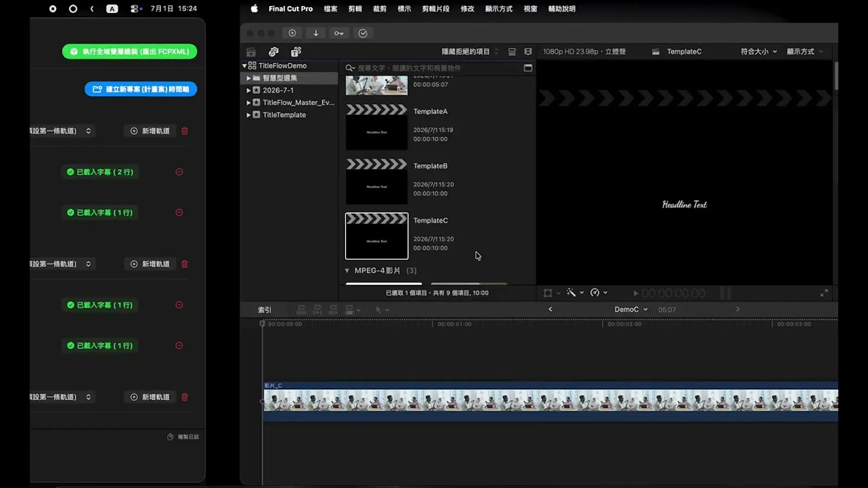Open the Select arrow tool menu
Image resolution: width=868 pixels, height=488 pixels.
(x=382, y=310)
